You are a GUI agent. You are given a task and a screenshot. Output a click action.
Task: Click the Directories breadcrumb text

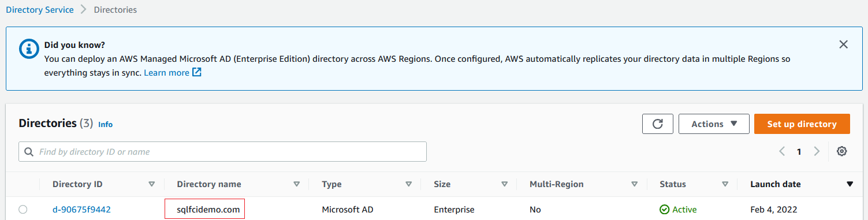[116, 10]
